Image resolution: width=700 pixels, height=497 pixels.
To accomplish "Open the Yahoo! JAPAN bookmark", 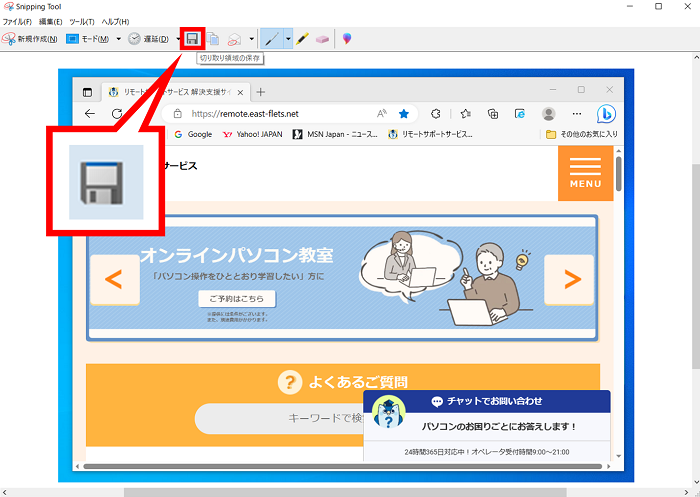I will (x=253, y=134).
